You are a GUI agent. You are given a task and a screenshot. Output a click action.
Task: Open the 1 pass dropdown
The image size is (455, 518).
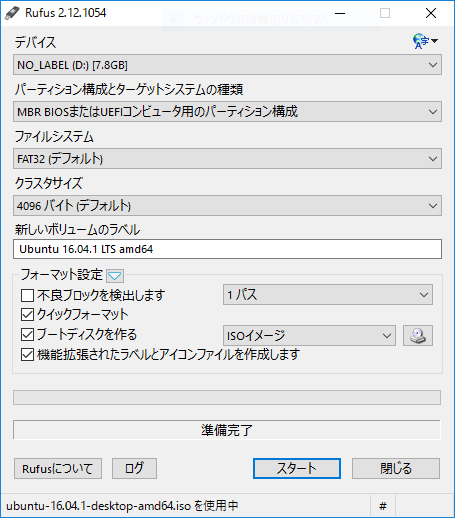(328, 295)
